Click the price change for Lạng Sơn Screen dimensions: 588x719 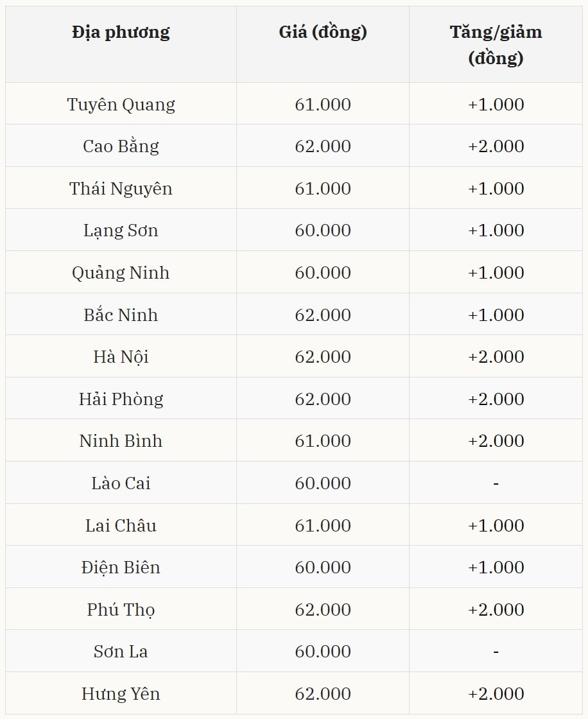496,230
